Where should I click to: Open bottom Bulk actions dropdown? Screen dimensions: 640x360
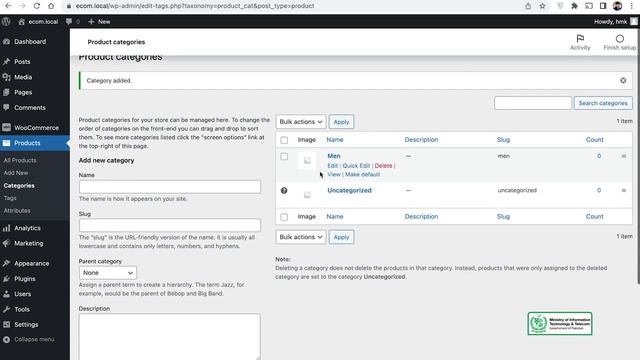301,237
